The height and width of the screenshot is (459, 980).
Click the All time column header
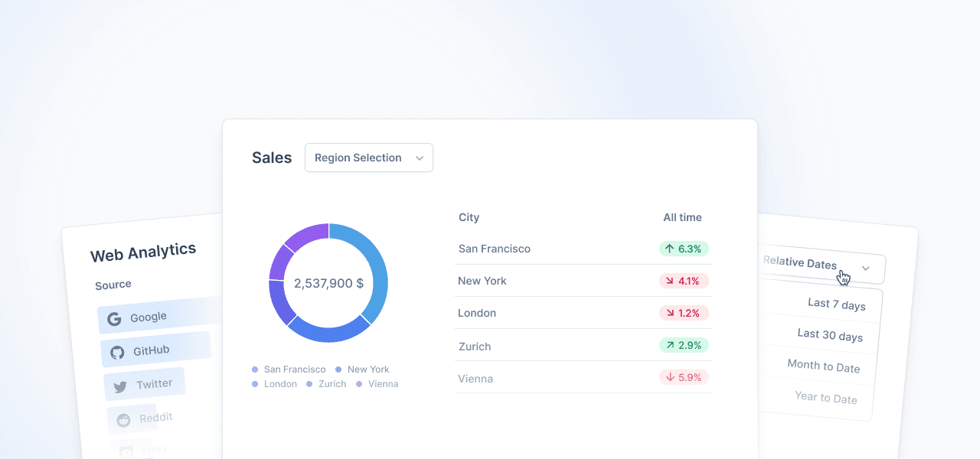[682, 217]
